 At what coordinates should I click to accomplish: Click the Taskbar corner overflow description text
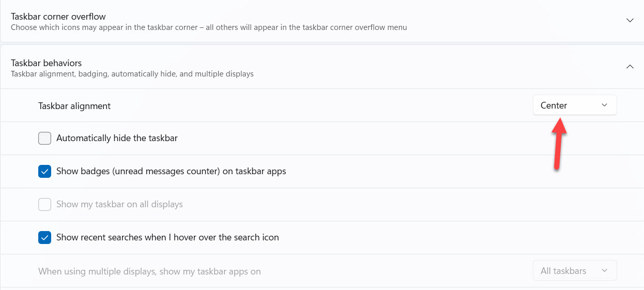[x=209, y=27]
